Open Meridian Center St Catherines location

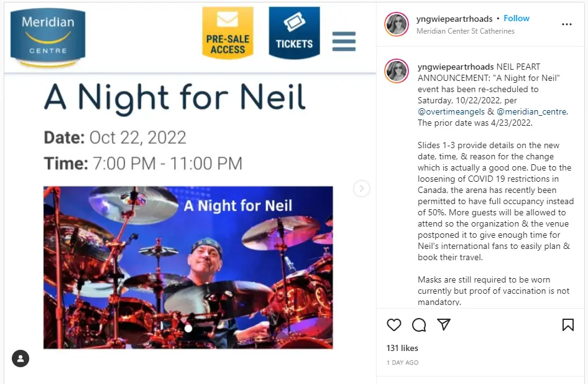(466, 31)
